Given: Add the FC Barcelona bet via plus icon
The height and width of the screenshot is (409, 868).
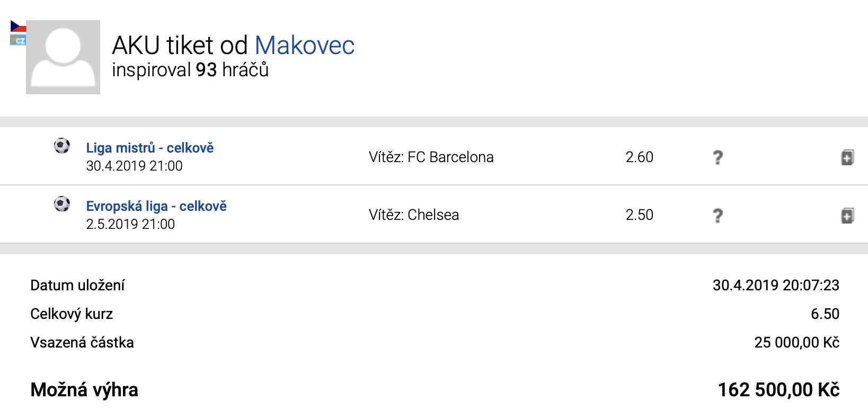Looking at the screenshot, I should pos(847,157).
